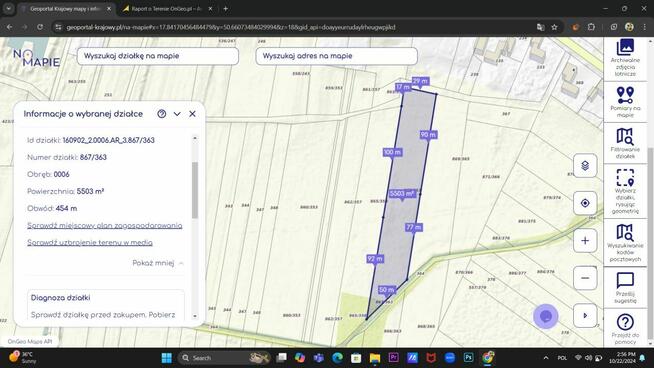
Task: Open Prześlij sugestię feedback
Action: click(625, 287)
